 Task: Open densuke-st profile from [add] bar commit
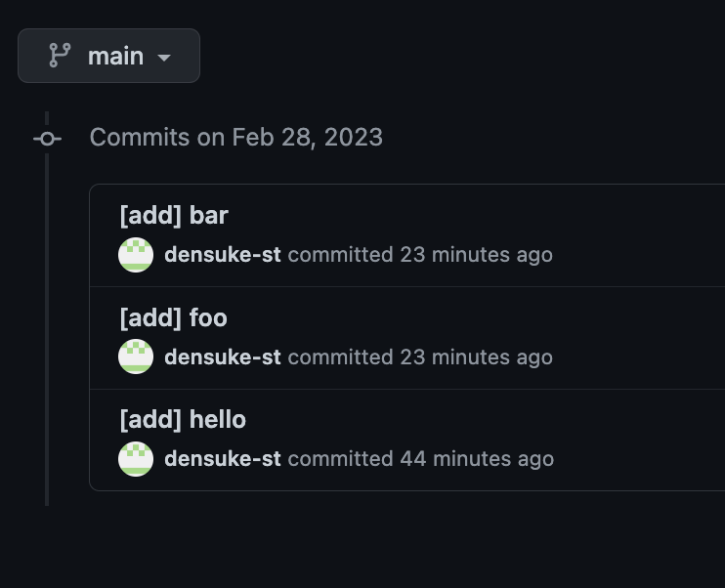tap(223, 255)
